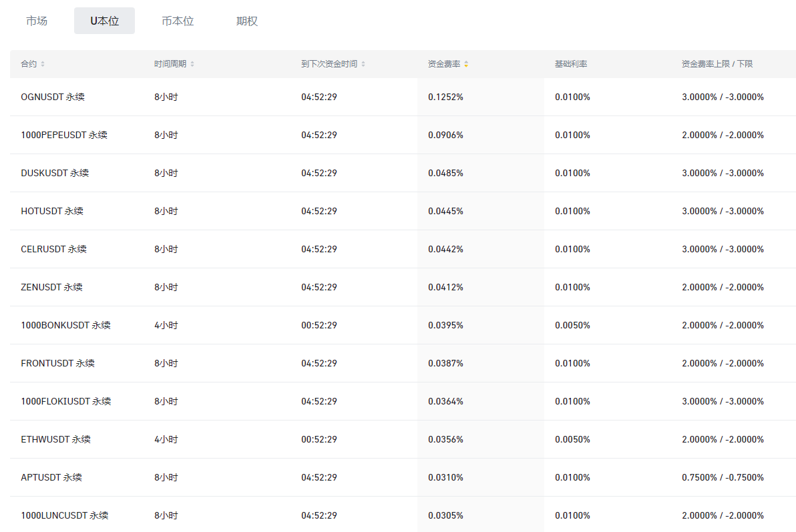The height and width of the screenshot is (532, 796).
Task: Open the 币本位 tab
Action: (178, 21)
